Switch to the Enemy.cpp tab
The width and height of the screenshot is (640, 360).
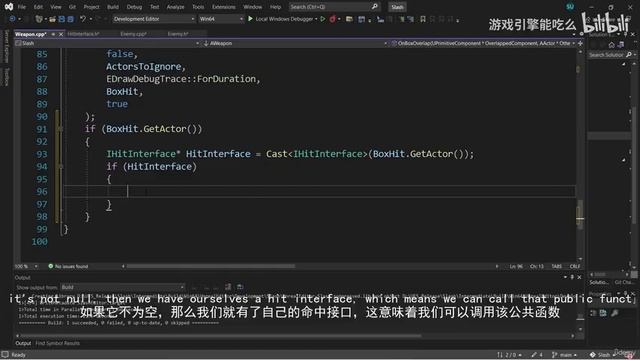coord(133,34)
